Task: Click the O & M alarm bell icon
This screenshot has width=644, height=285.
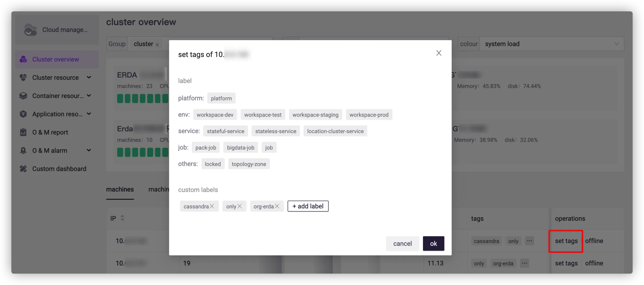Action: tap(23, 150)
